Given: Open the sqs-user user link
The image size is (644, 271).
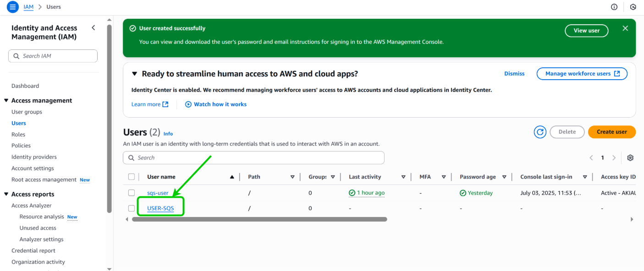Looking at the screenshot, I should (x=158, y=193).
